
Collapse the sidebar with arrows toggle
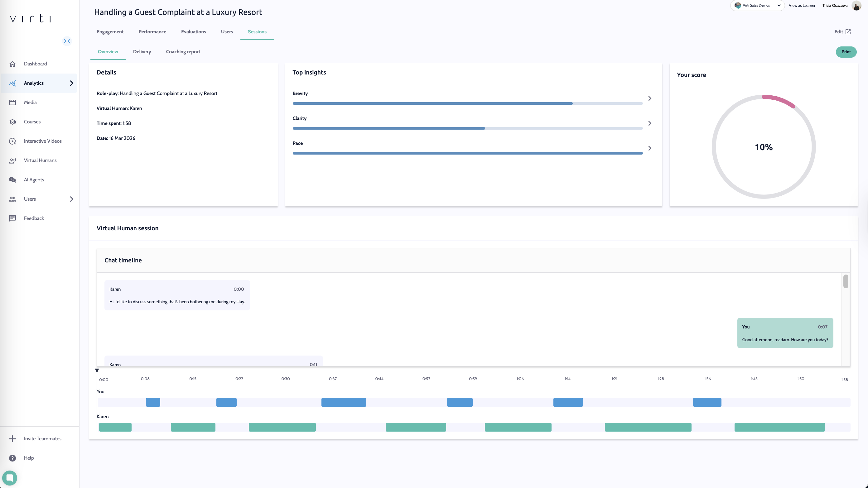tap(67, 41)
